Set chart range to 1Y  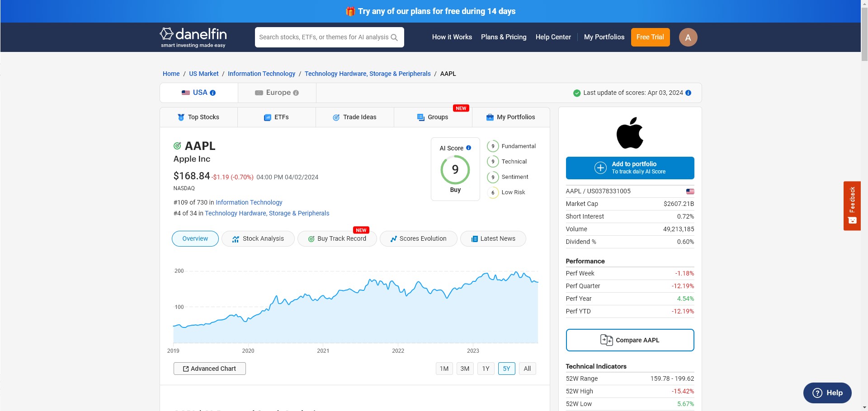click(x=486, y=369)
